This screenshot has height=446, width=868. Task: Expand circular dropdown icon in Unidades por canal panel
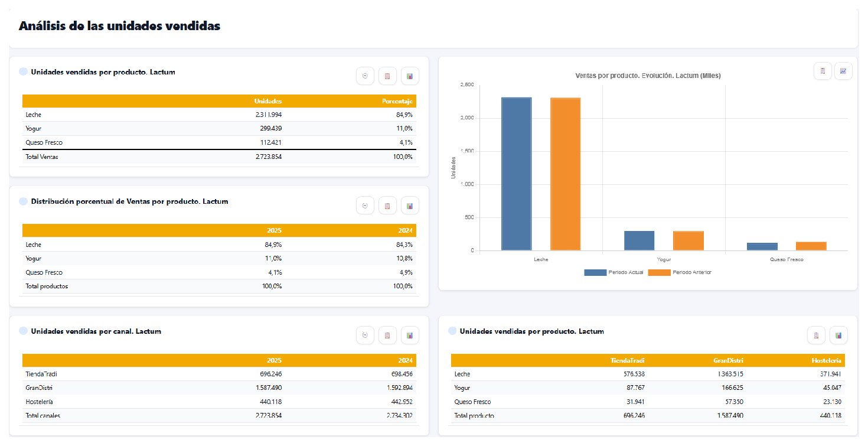365,335
